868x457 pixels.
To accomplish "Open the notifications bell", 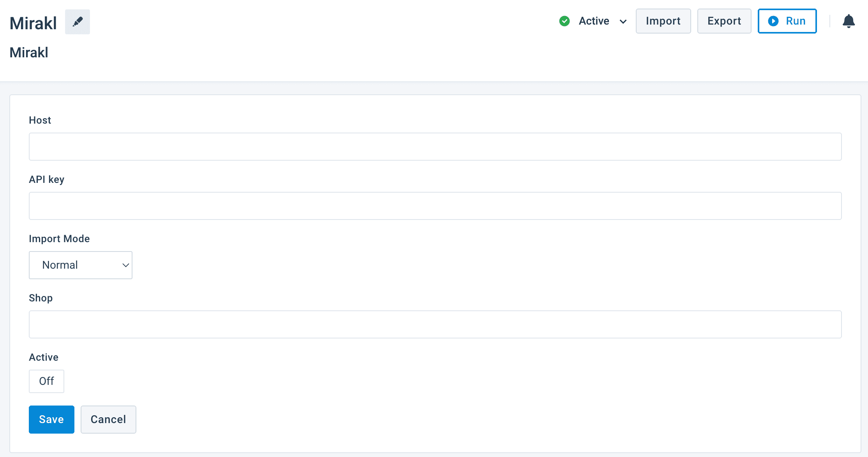I will (849, 21).
